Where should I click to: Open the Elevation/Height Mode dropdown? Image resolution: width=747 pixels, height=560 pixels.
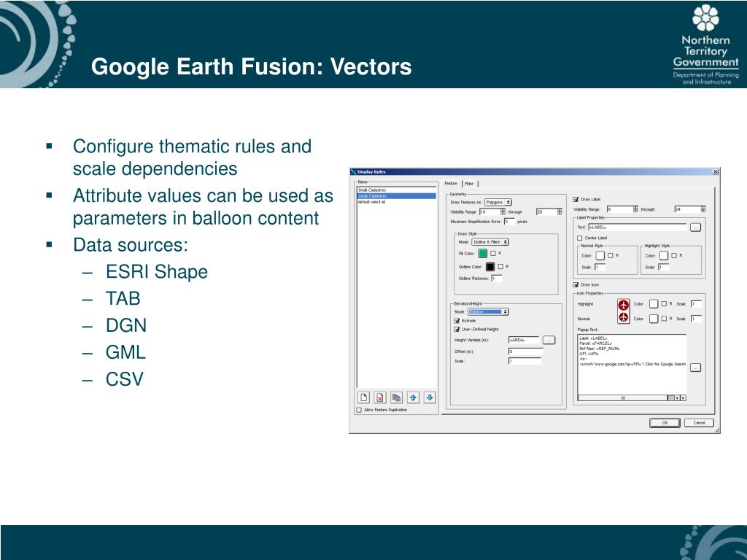point(488,312)
